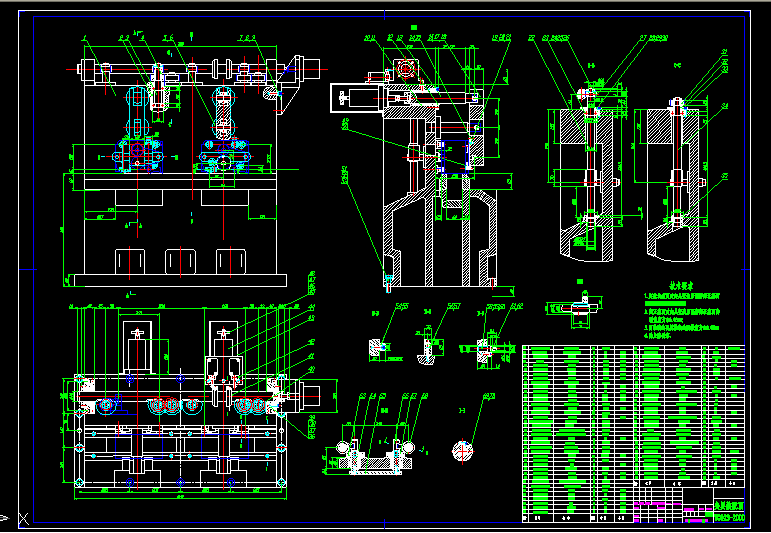Viewport: 771px width, 533px height.
Task: Select the round detail view with red cross
Action: pyautogui.click(x=463, y=450)
